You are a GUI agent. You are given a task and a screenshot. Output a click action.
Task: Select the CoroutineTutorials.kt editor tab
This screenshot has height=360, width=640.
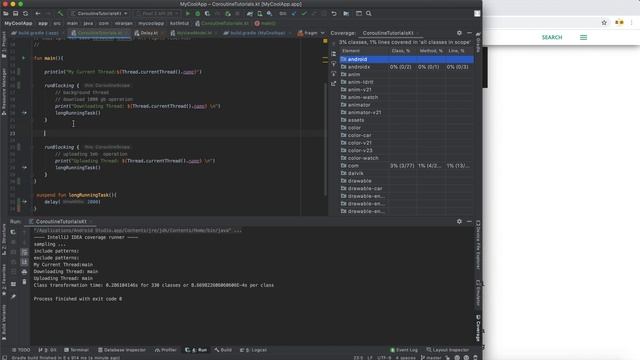click(x=99, y=33)
